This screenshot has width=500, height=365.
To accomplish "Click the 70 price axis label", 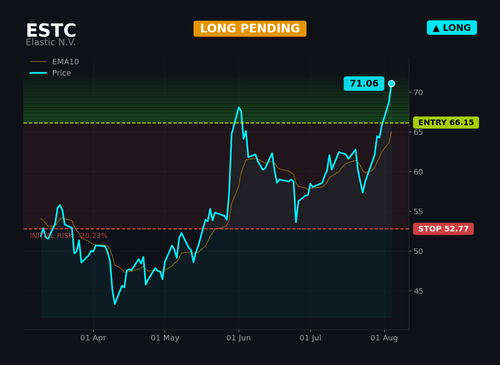I will click(418, 92).
